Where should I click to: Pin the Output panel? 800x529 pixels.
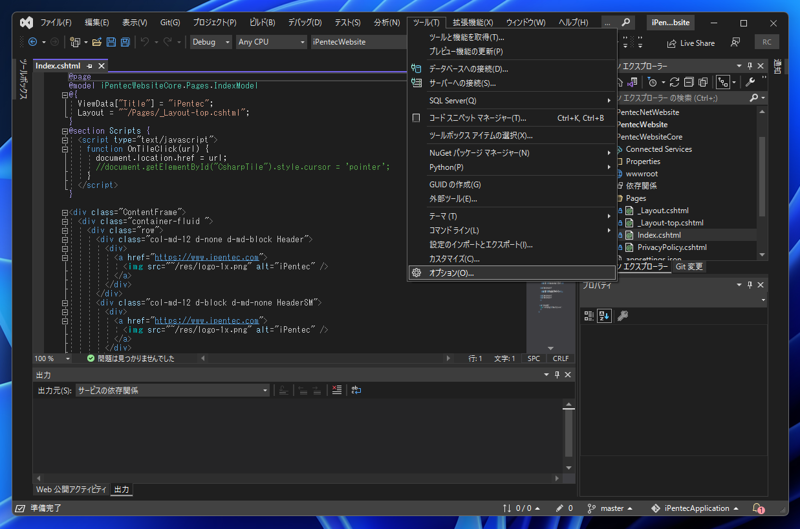(557, 374)
